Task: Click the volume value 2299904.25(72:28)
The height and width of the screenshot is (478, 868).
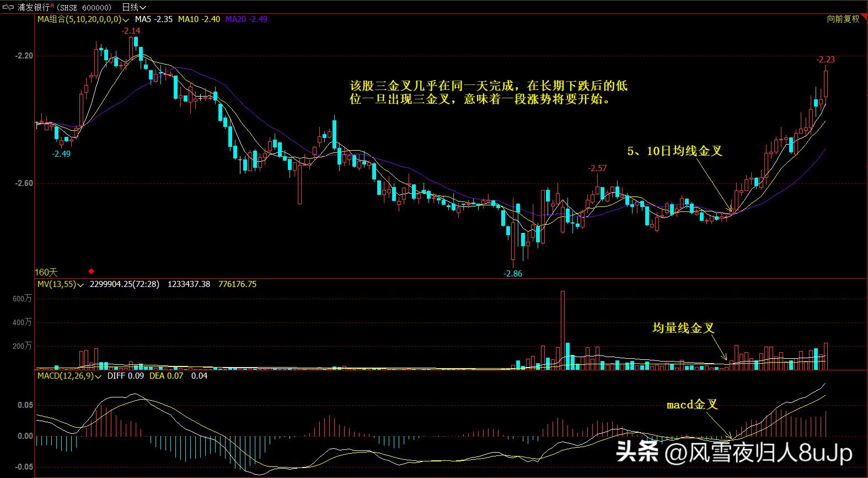Action: pos(124,284)
